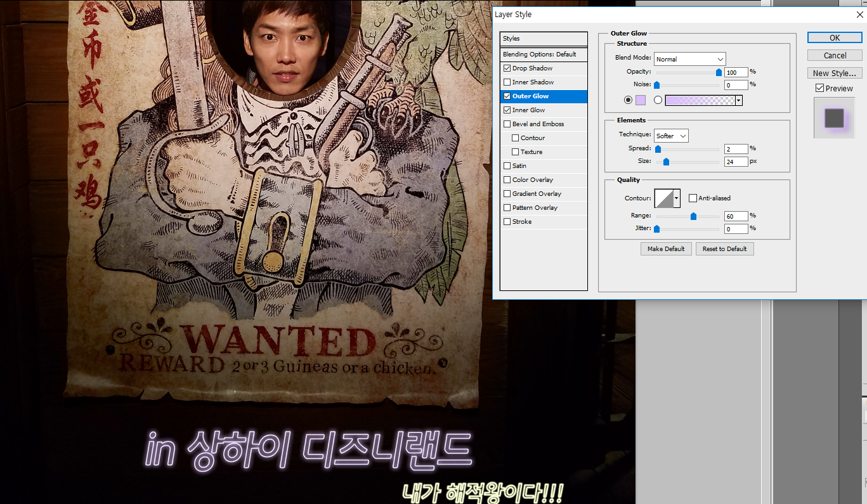Select the Stroke style row
The height and width of the screenshot is (504, 867).
pos(544,222)
